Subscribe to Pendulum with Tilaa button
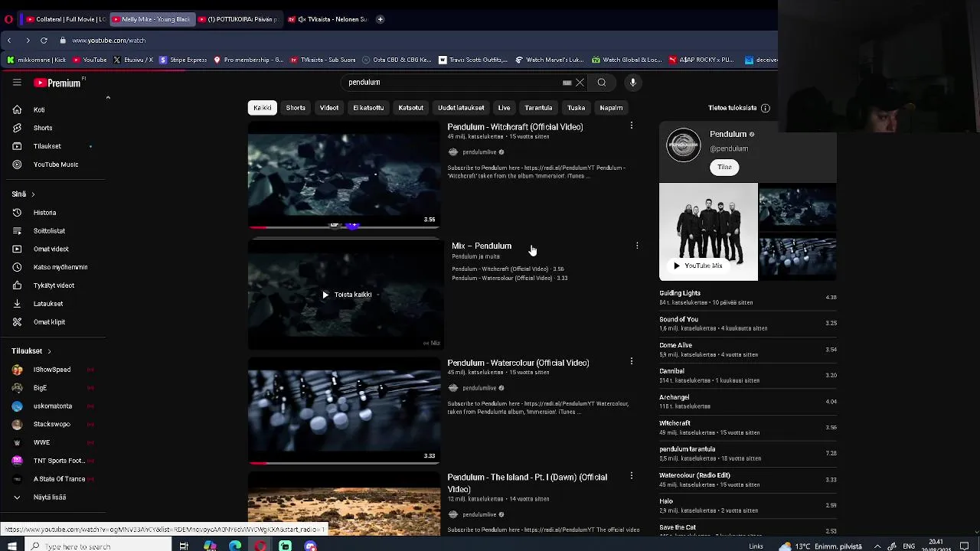 pyautogui.click(x=724, y=167)
